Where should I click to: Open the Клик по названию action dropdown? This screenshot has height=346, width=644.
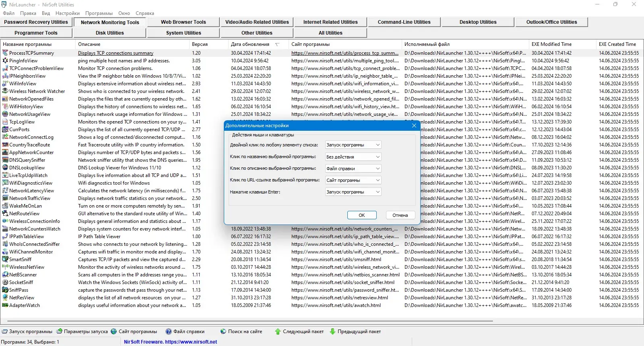[x=353, y=157]
